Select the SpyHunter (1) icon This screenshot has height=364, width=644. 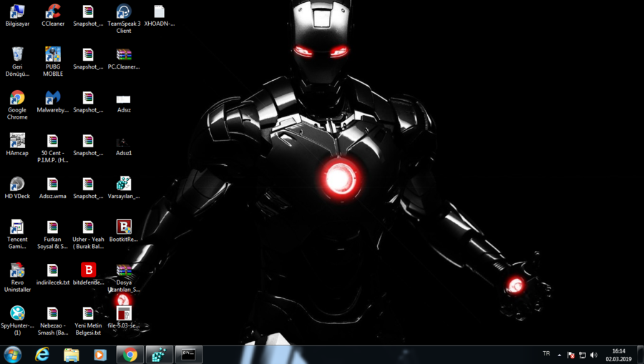[17, 320]
